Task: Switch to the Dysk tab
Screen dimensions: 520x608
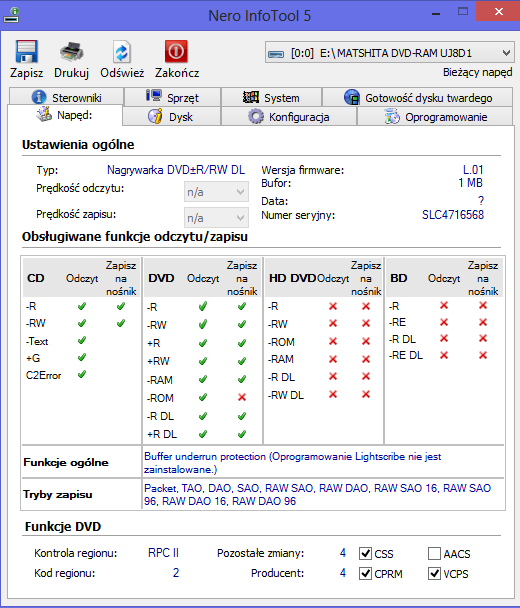Action: click(171, 116)
